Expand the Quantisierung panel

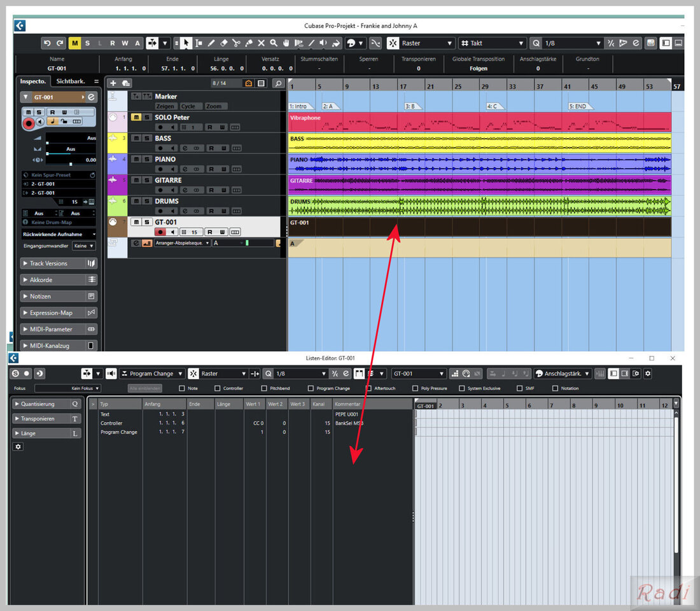(46, 404)
